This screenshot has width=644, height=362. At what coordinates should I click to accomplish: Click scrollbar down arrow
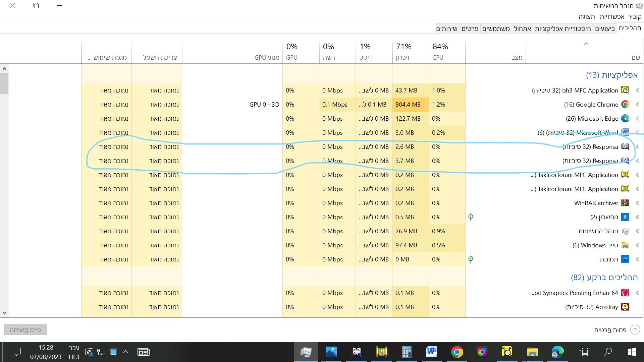point(4,313)
